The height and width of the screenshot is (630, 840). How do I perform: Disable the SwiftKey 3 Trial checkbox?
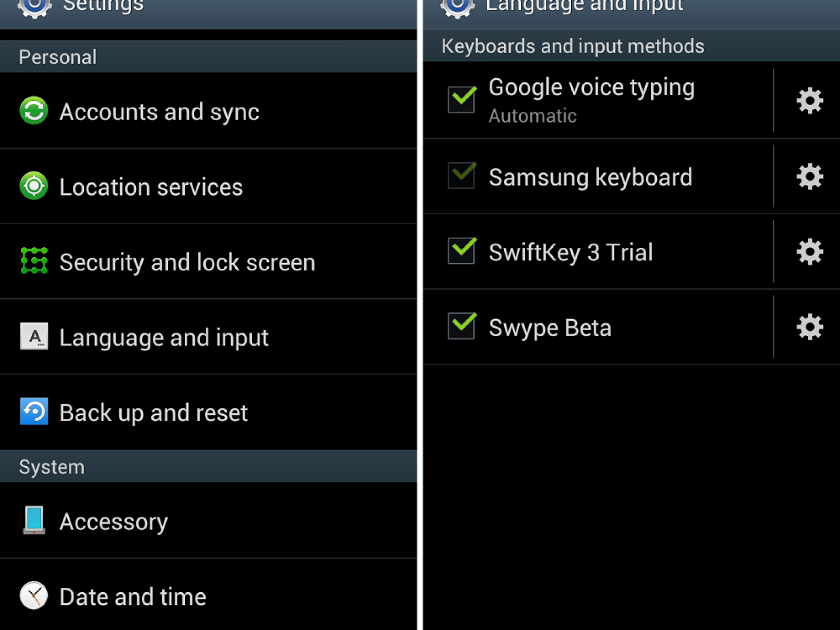coord(461,250)
